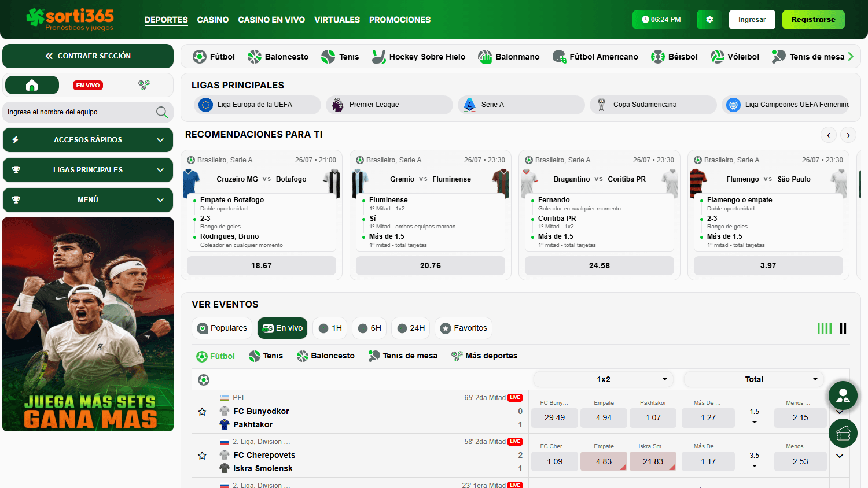Switch to the two-column view icon
The height and width of the screenshot is (488, 868).
[x=843, y=328]
